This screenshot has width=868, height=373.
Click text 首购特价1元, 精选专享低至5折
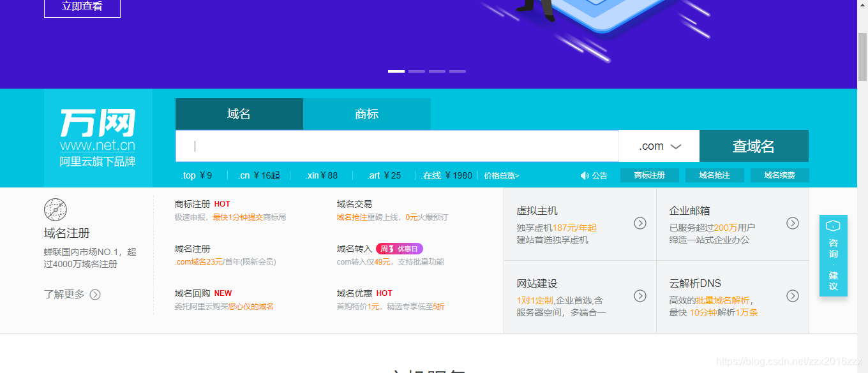391,307
